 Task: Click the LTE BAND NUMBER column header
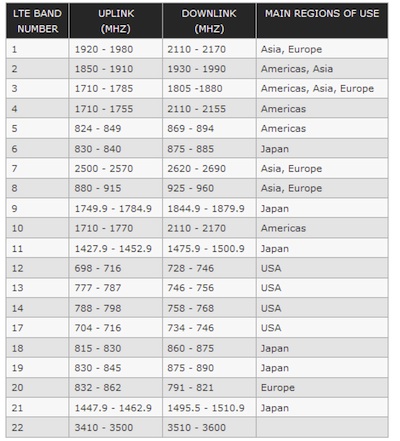click(37, 21)
